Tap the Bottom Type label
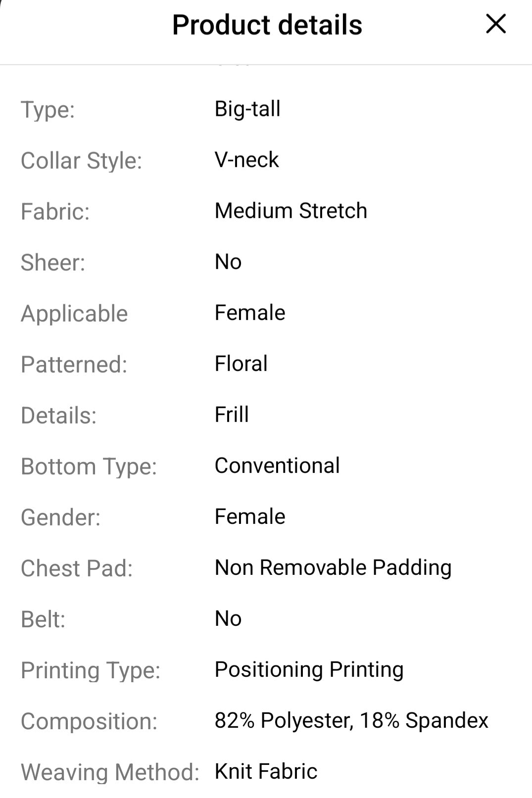Viewport: 532px width, 798px height. click(x=89, y=467)
